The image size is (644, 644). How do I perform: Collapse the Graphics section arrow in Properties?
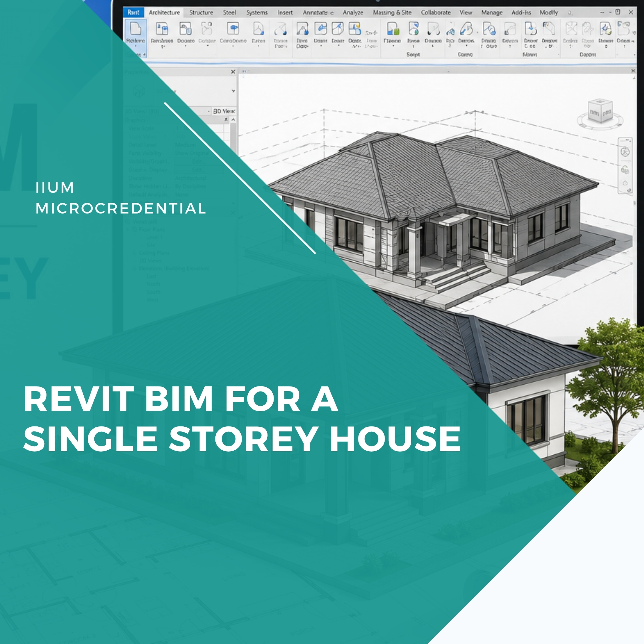tap(226, 119)
